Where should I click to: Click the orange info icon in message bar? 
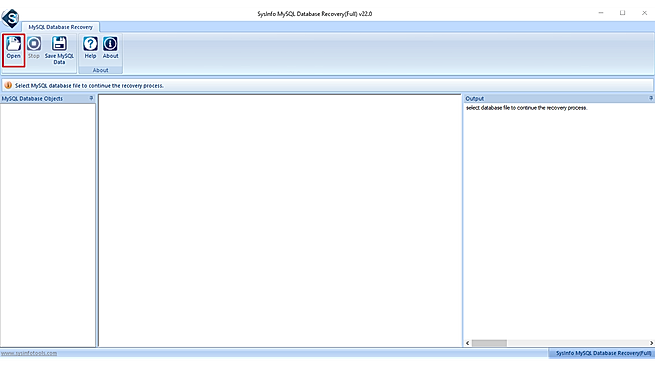point(8,85)
